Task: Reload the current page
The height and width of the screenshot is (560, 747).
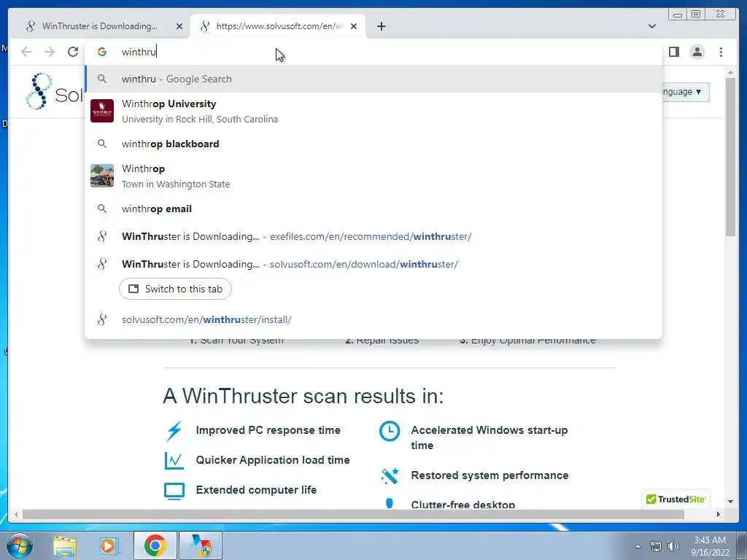Action: click(x=72, y=52)
